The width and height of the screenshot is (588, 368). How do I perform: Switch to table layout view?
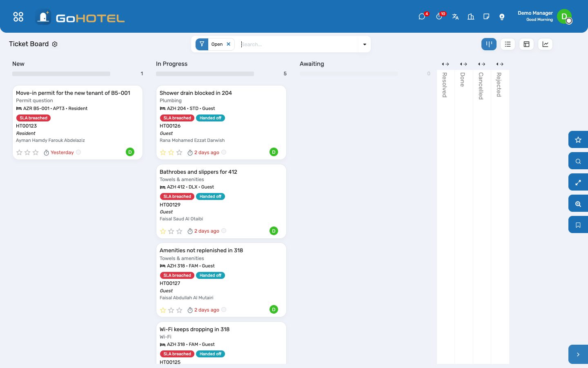[x=526, y=44]
